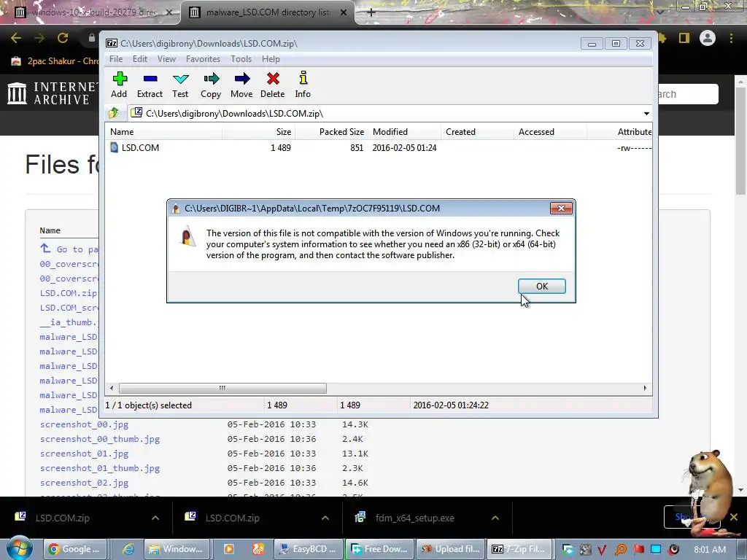Open the 2pac Shakur bookmark
Image resolution: width=747 pixels, height=560 pixels.
coord(55,61)
